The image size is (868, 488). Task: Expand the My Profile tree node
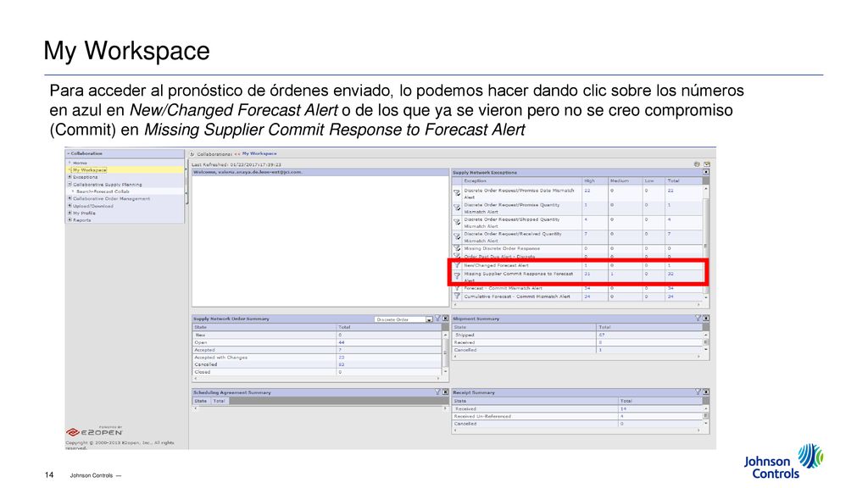pos(70,213)
